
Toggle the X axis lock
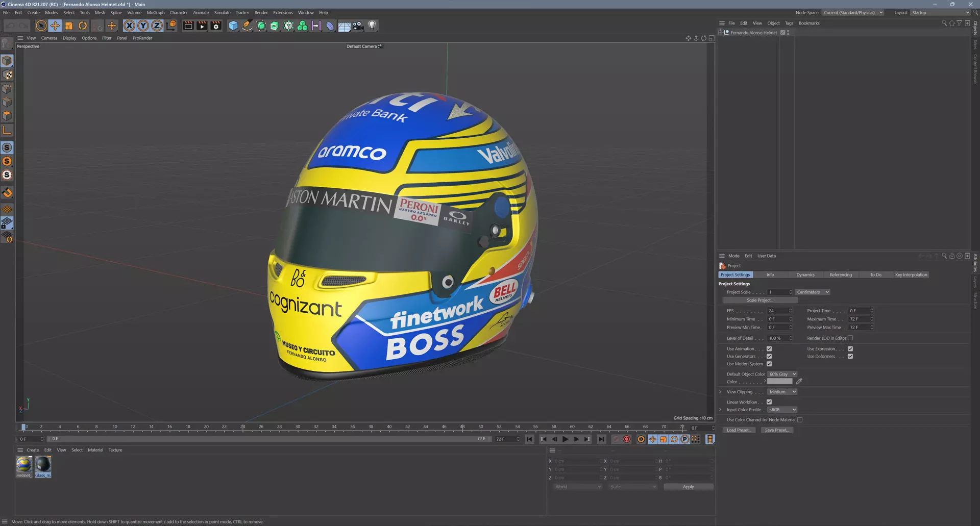130,26
